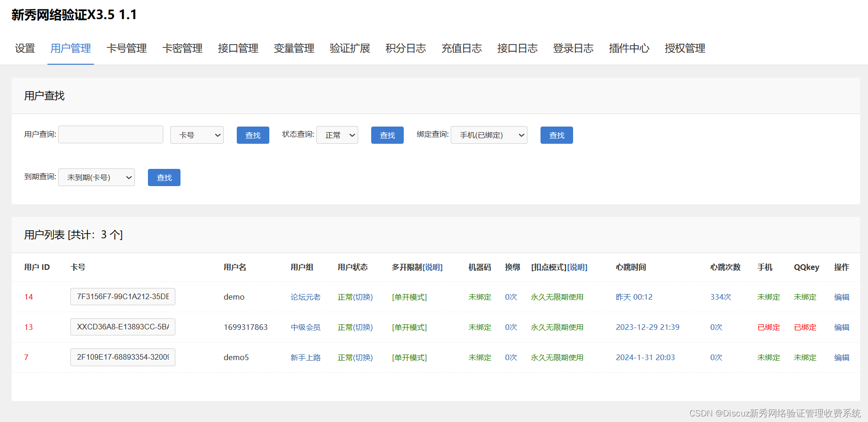Click heartbeat time 2023-12-29 21:39
Screen dimensions: 868x422
tap(648, 327)
